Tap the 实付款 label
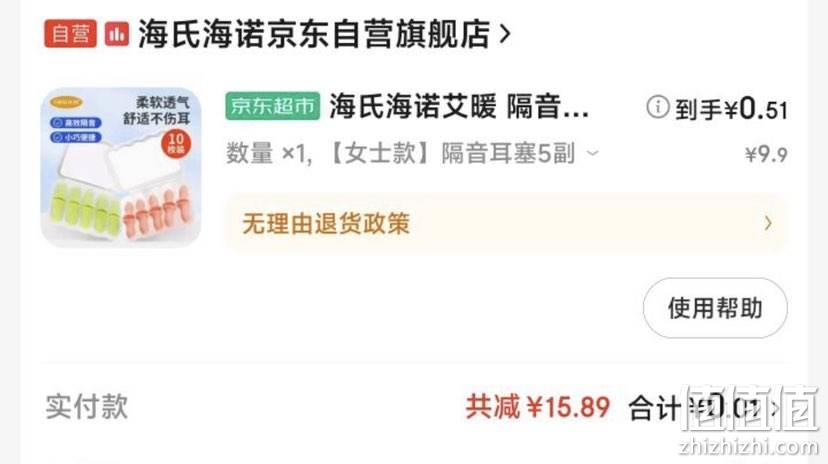 tap(87, 406)
